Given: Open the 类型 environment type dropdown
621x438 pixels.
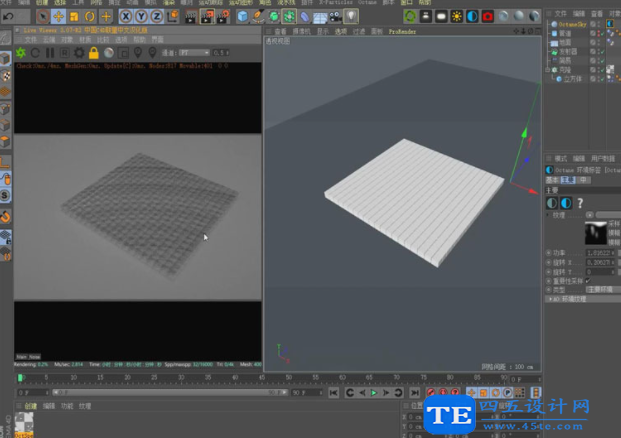Looking at the screenshot, I should coord(603,290).
